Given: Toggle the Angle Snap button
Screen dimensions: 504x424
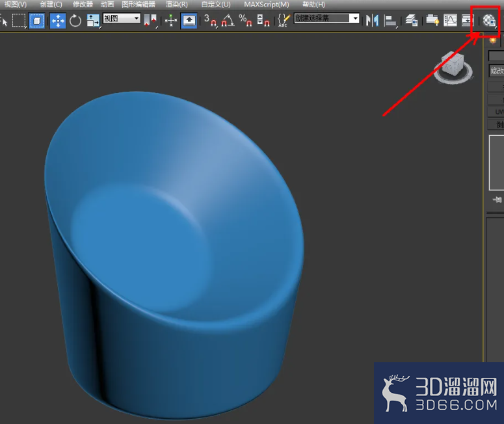Looking at the screenshot, I should [x=228, y=21].
